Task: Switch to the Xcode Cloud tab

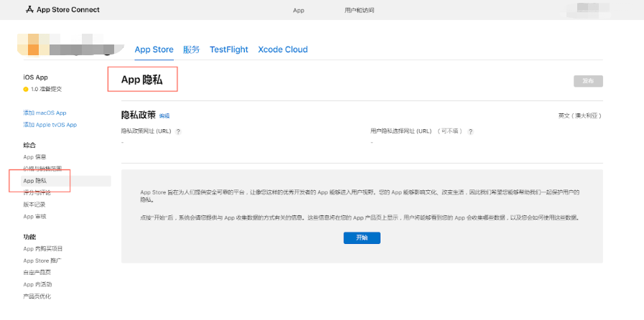Action: tap(283, 50)
